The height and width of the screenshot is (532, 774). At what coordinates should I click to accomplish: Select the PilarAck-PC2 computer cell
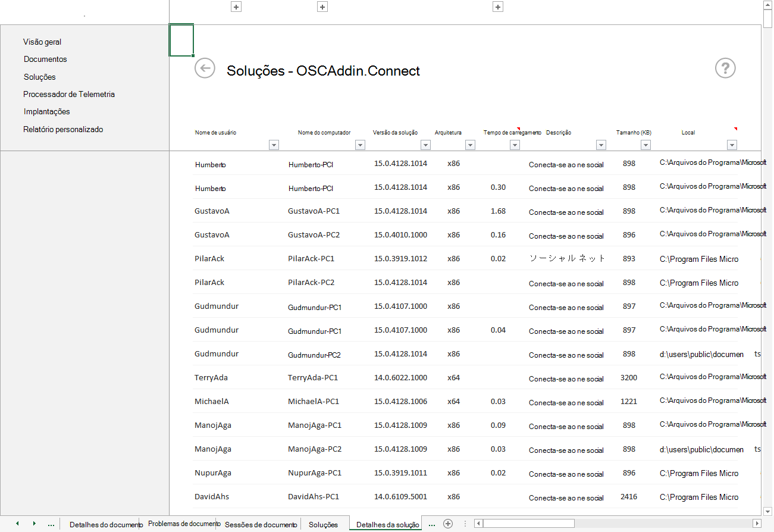click(x=311, y=283)
